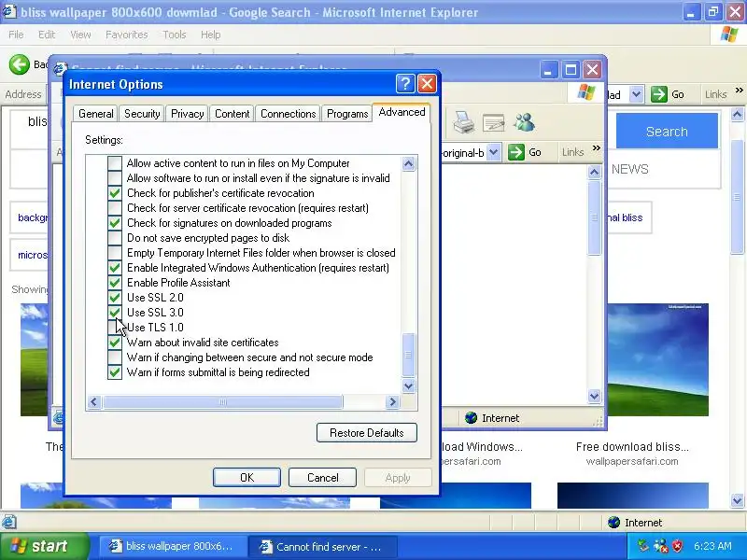Viewport: 747px width, 560px height.
Task: Open the Privacy tab
Action: click(x=188, y=114)
